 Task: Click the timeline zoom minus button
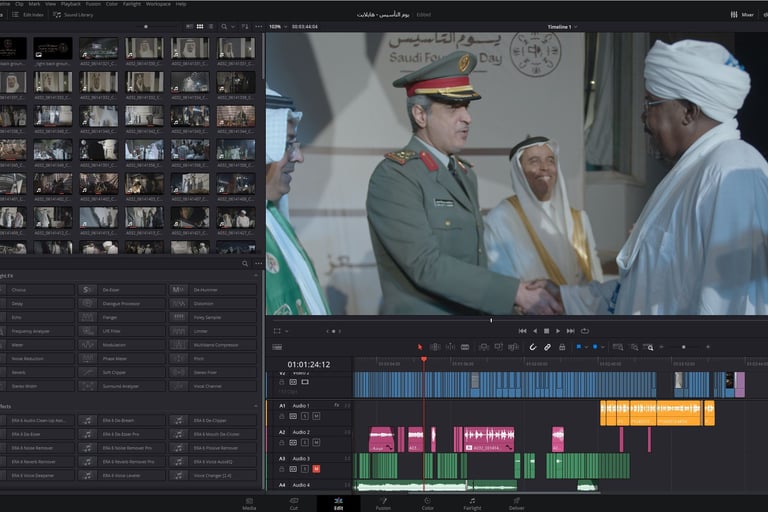(661, 347)
